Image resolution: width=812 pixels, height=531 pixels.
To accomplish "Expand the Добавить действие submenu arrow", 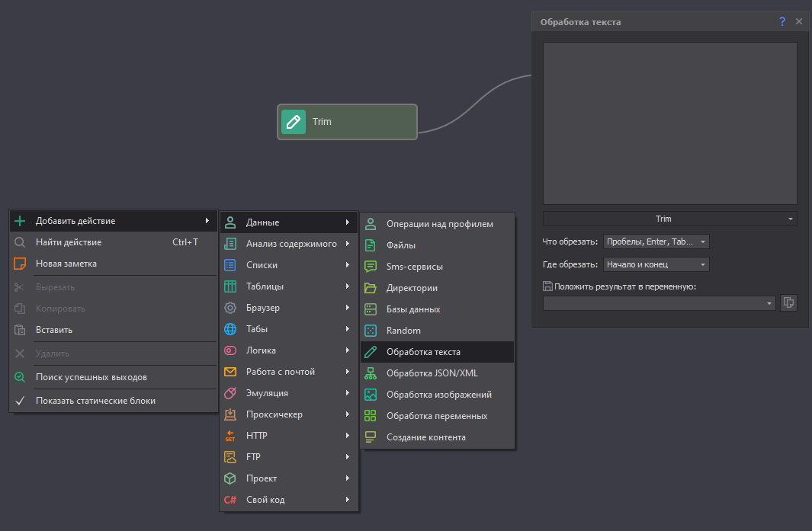I will point(207,221).
